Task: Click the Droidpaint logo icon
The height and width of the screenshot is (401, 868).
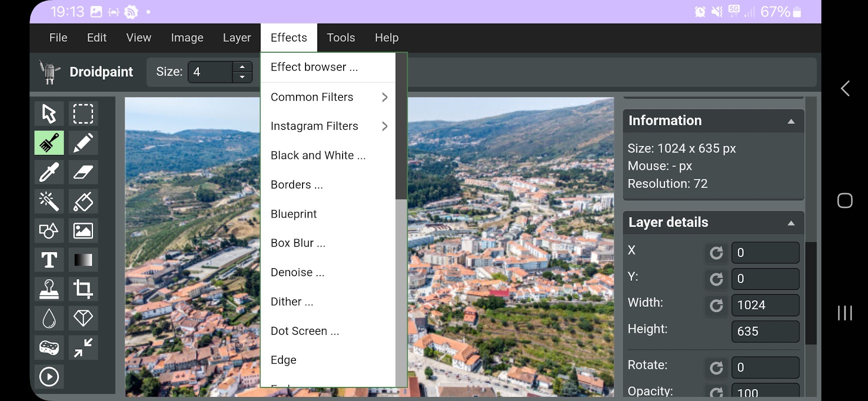Action: pyautogui.click(x=50, y=72)
